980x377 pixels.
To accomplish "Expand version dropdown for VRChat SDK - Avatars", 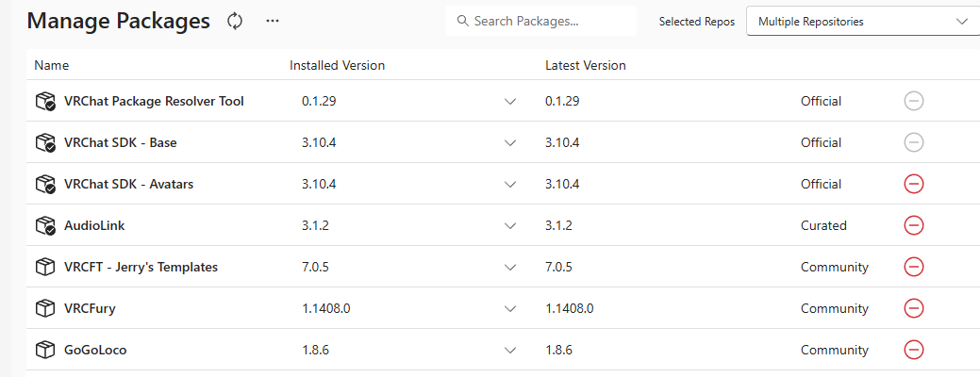I will [510, 185].
